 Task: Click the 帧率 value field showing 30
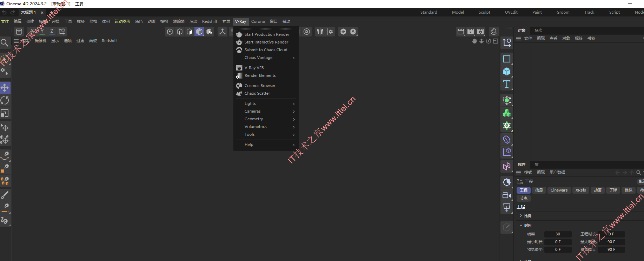558,234
